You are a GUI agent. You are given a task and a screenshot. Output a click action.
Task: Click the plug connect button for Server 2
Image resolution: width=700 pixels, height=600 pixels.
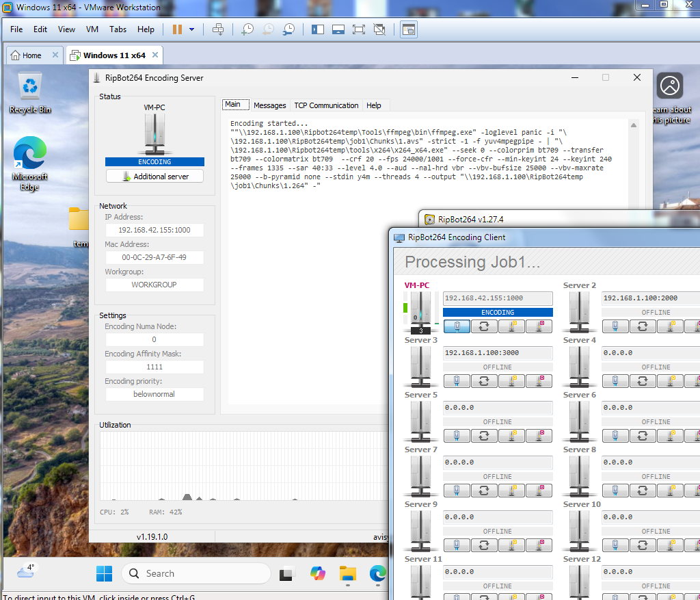[x=615, y=326]
